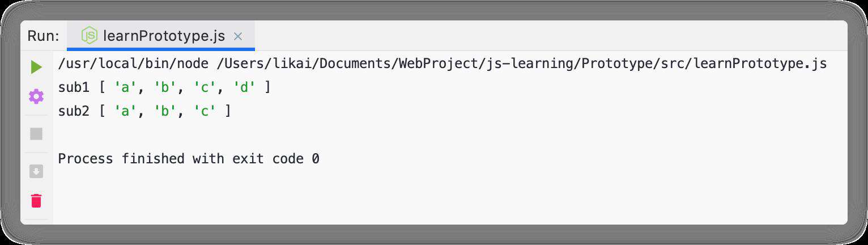Close the learnPrototype.js run tab
Viewport: 868px width, 245px height.
point(238,36)
